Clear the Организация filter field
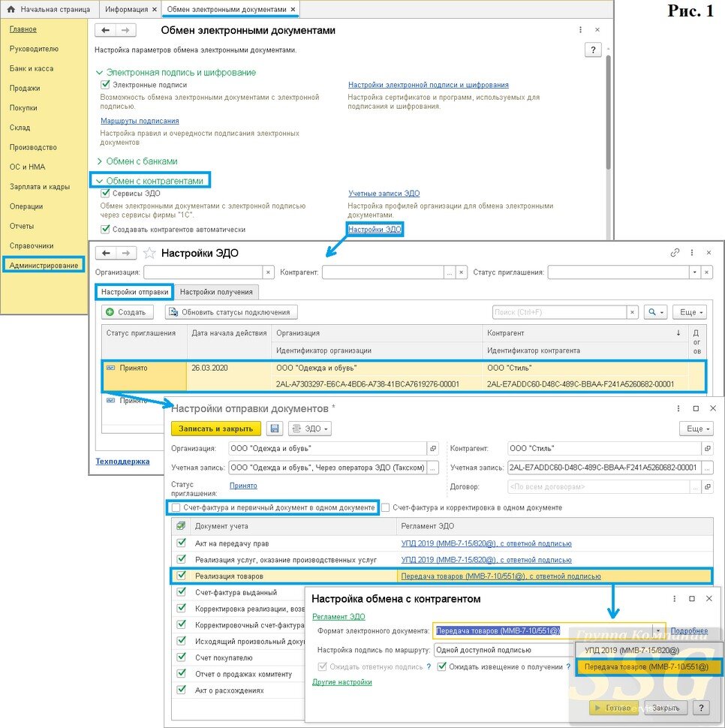725x728 pixels. 268,272
